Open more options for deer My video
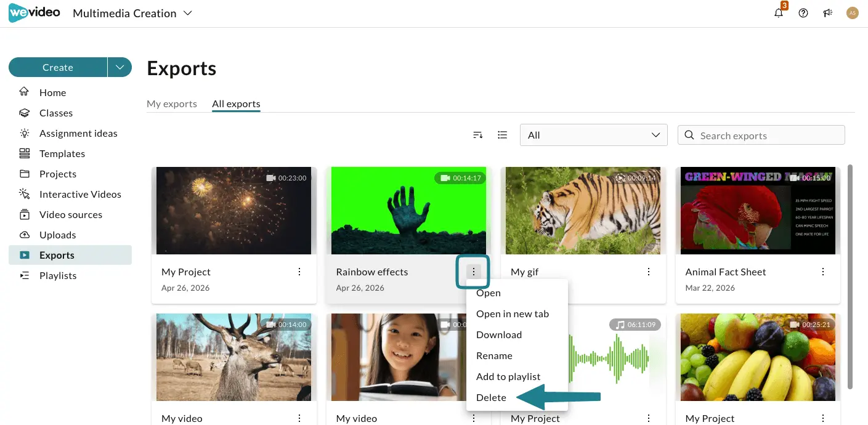 [299, 418]
